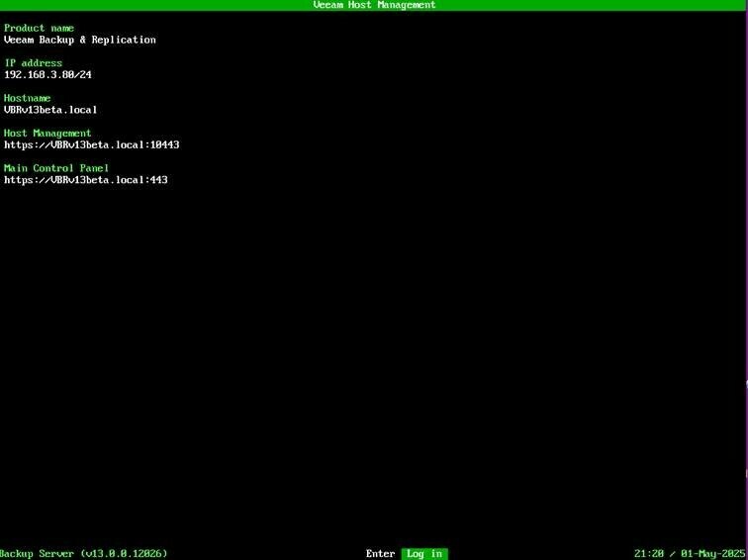Click the Host Management label

(47, 134)
